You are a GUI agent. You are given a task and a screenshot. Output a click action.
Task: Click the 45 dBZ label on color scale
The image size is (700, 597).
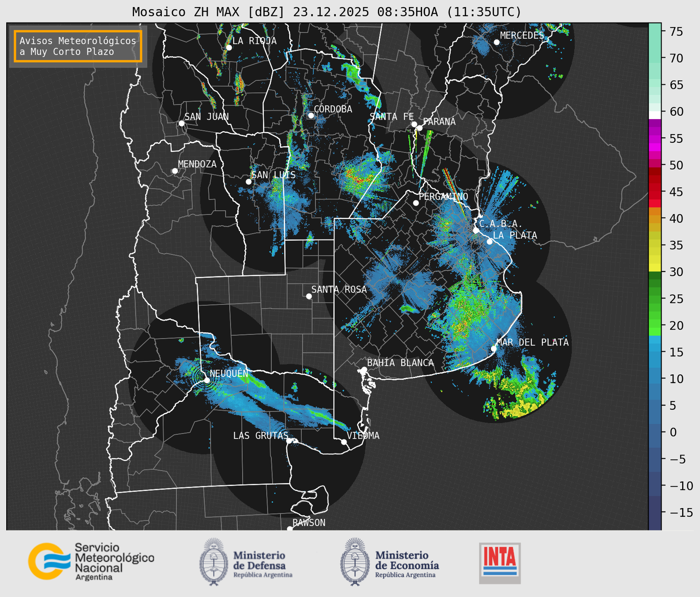pyautogui.click(x=676, y=192)
